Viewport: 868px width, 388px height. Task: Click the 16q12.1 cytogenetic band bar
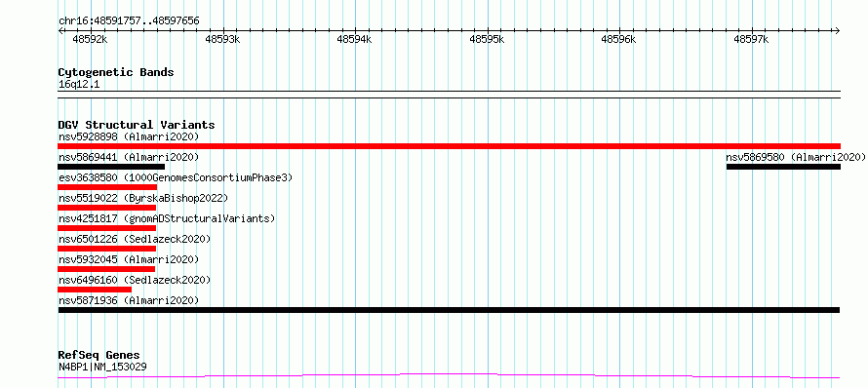[449, 95]
